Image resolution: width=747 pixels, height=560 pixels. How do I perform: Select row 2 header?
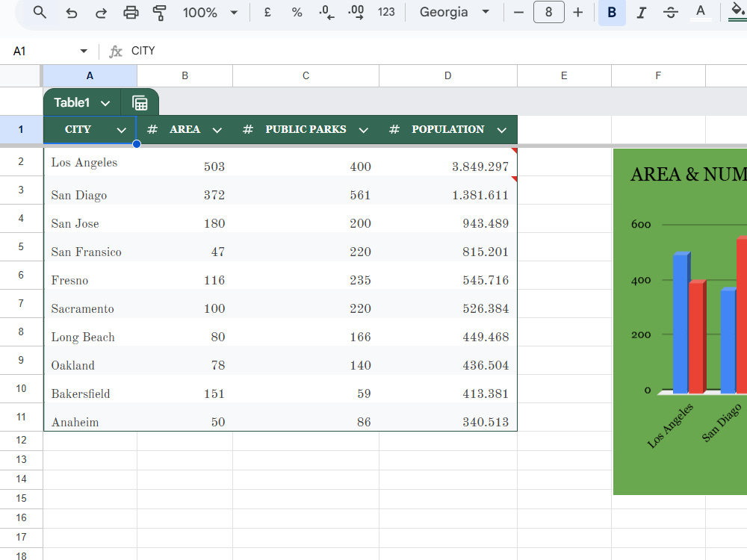pos(21,162)
